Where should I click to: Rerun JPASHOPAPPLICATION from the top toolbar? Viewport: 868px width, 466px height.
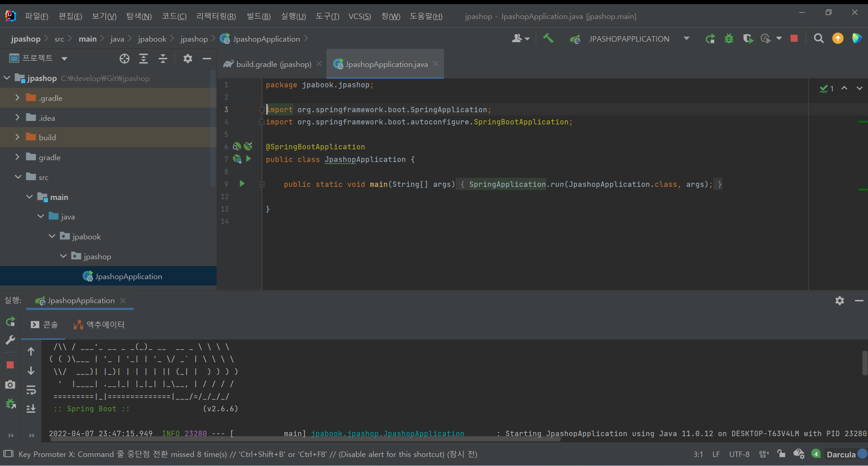point(710,39)
